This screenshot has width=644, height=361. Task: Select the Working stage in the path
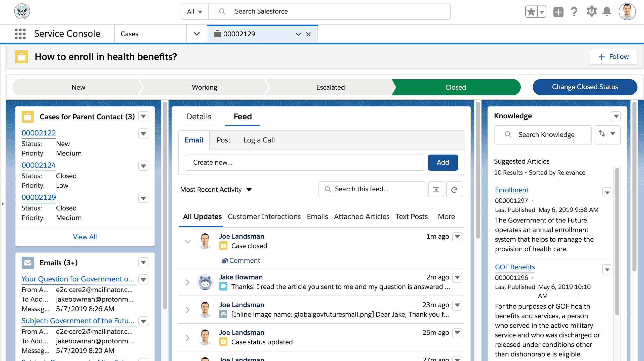(x=204, y=87)
